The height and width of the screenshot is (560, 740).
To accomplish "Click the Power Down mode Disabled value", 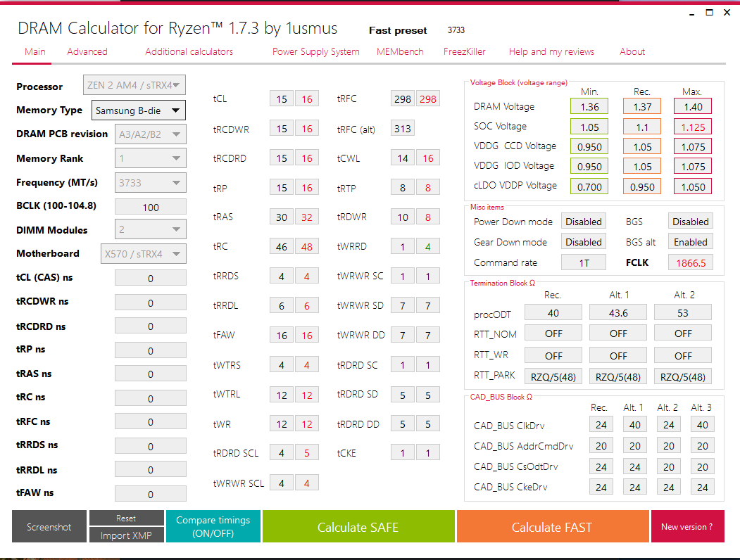I will [x=583, y=222].
